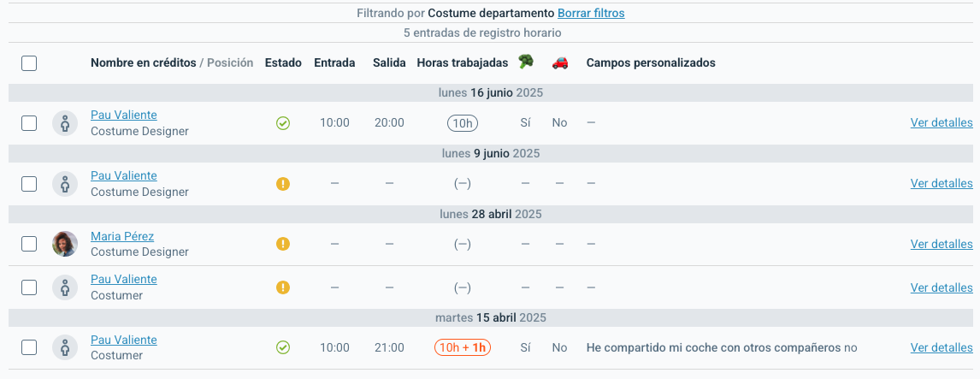
Task: Click Ver detalles for 16 junio entry
Action: pos(942,122)
